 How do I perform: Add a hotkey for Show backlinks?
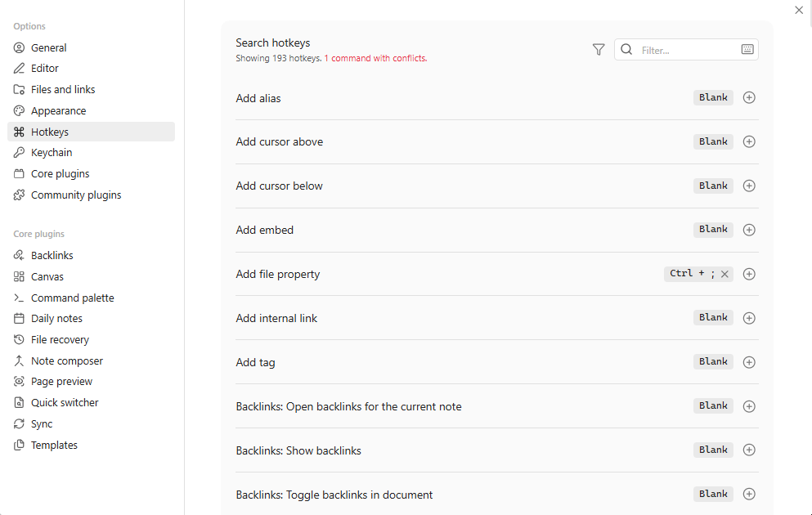[x=749, y=450]
